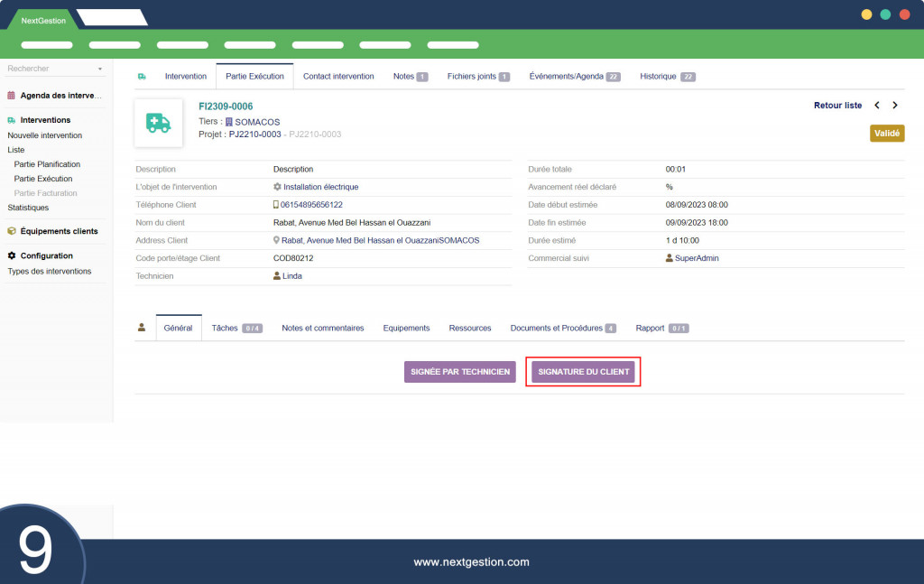Screen dimensions: 924x584
Task: Click gear icon next to Configuration
Action: pyautogui.click(x=12, y=255)
